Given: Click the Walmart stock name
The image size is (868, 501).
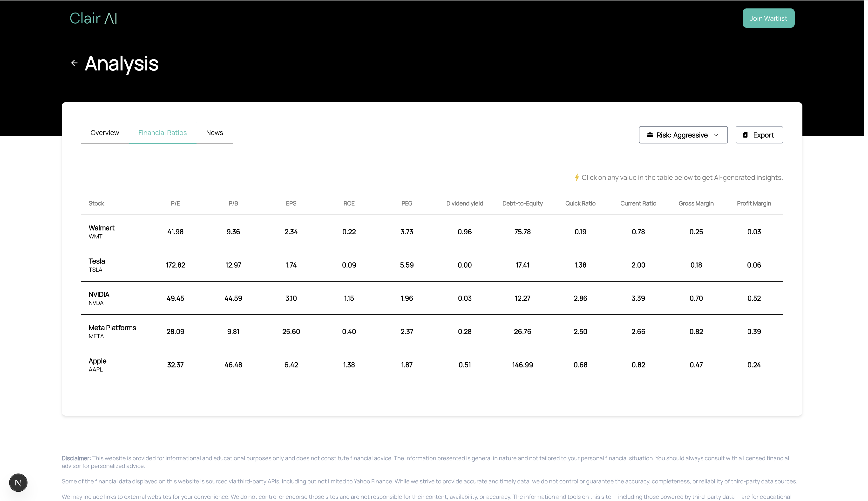Looking at the screenshot, I should tap(102, 228).
